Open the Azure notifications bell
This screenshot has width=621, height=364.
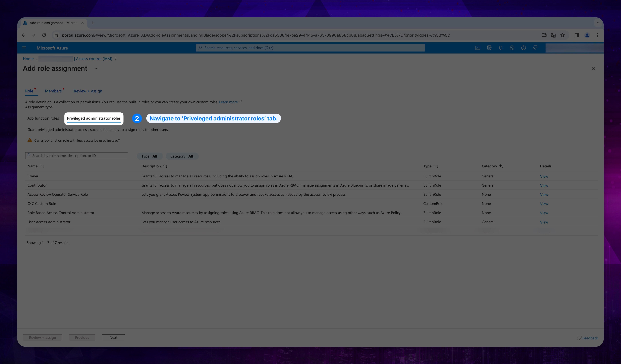pos(501,48)
